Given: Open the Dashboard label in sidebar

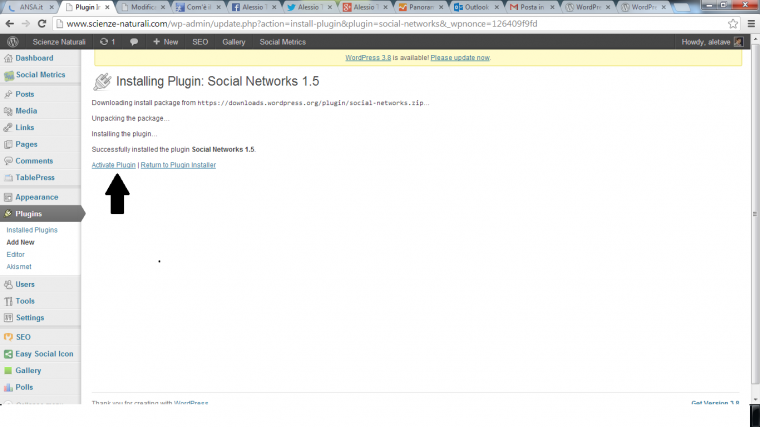Looking at the screenshot, I should click(x=34, y=58).
